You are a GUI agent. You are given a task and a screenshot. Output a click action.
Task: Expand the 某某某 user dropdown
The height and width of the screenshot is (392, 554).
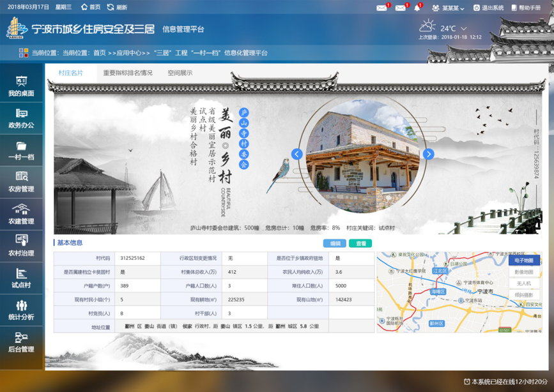pyautogui.click(x=449, y=8)
